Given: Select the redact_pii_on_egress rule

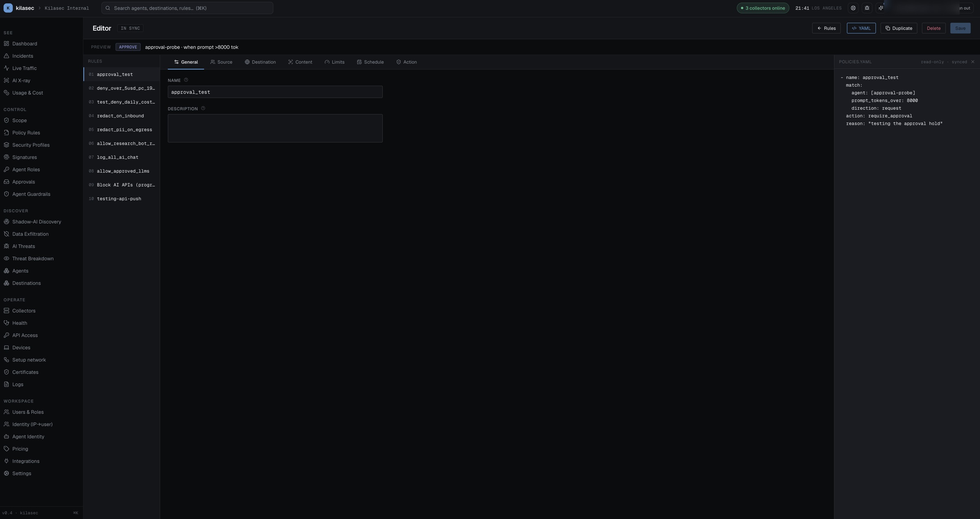Looking at the screenshot, I should (122, 130).
